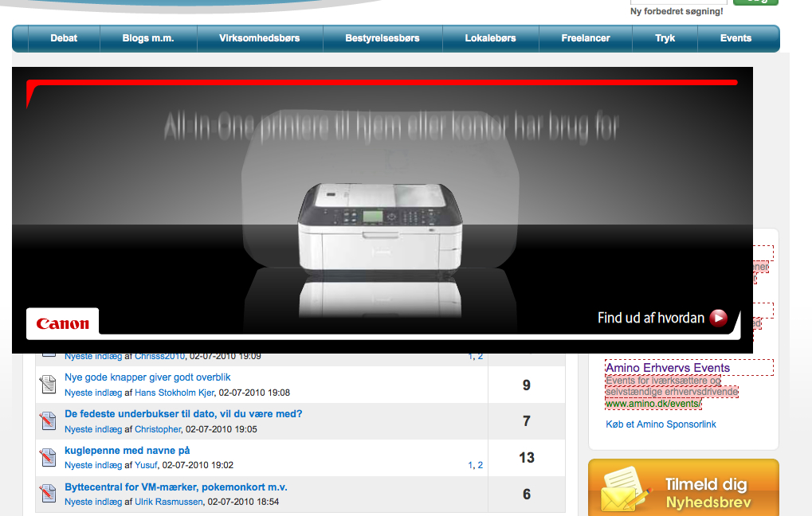View author profile of Hans Stokholm Kjer

click(175, 393)
